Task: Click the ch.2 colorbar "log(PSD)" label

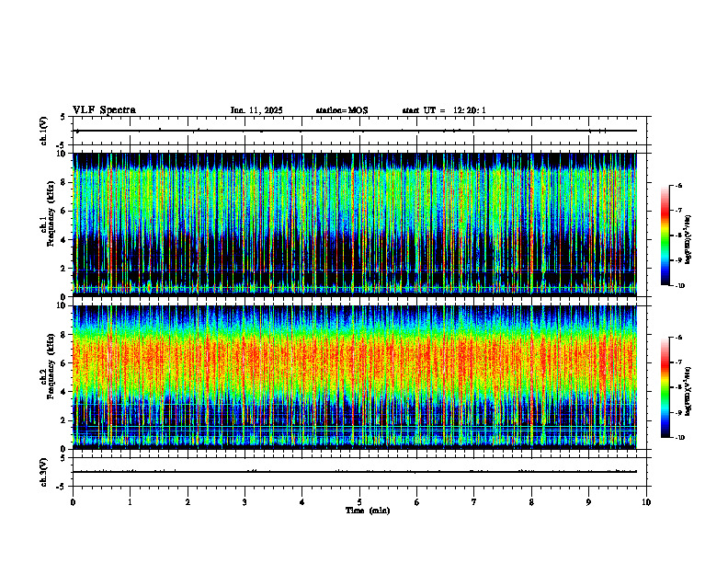Action: [688, 391]
